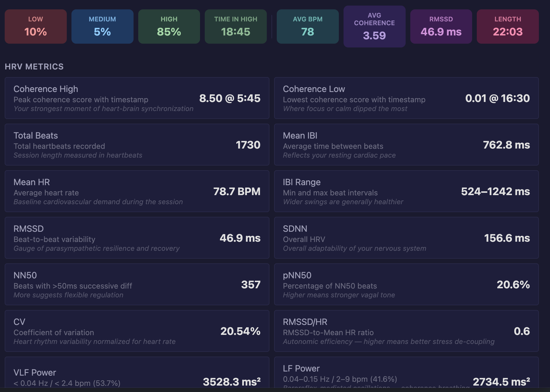550x392 pixels.
Task: Select the Total Beats value 1730
Action: (248, 145)
